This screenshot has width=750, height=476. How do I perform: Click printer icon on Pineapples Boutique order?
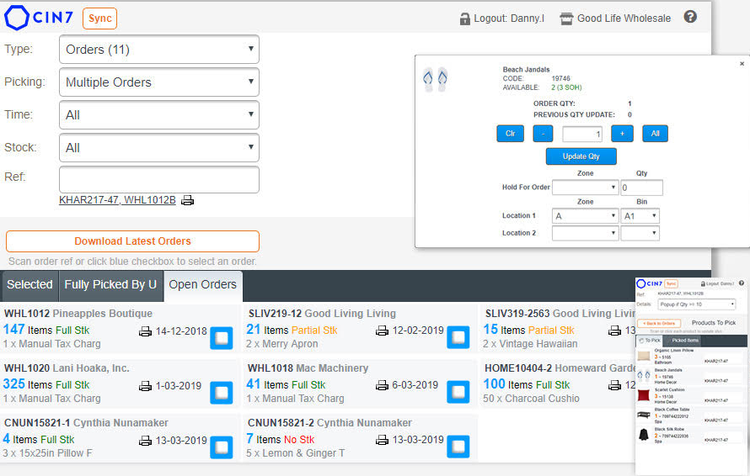[x=145, y=331]
